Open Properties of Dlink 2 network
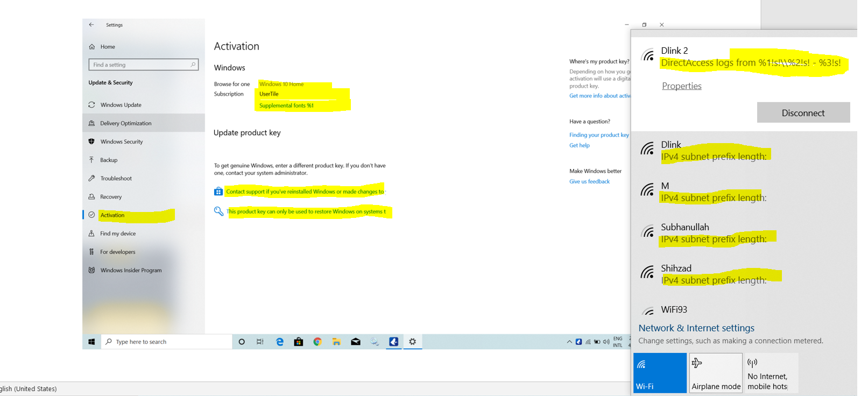868x396 pixels. tap(682, 86)
